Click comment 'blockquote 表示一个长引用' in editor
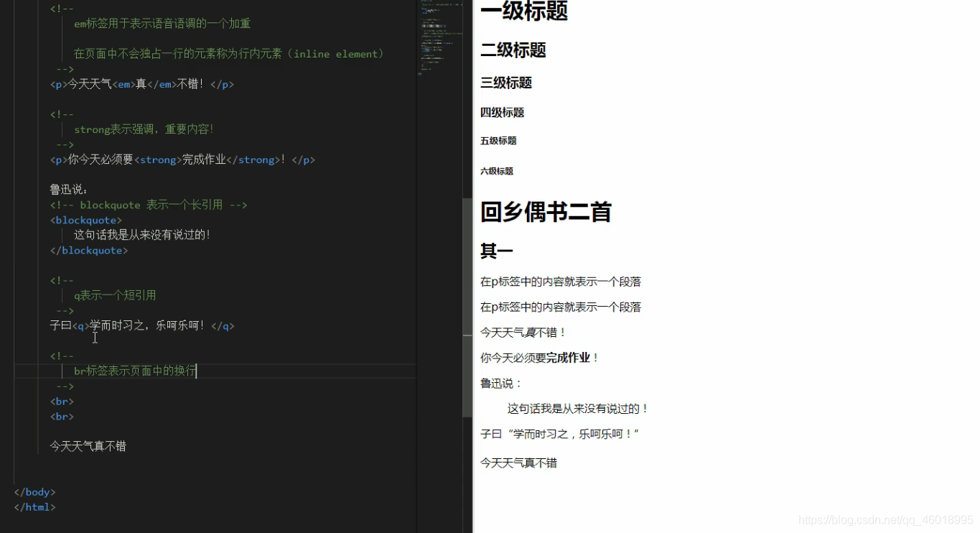This screenshot has width=980, height=533. point(149,205)
